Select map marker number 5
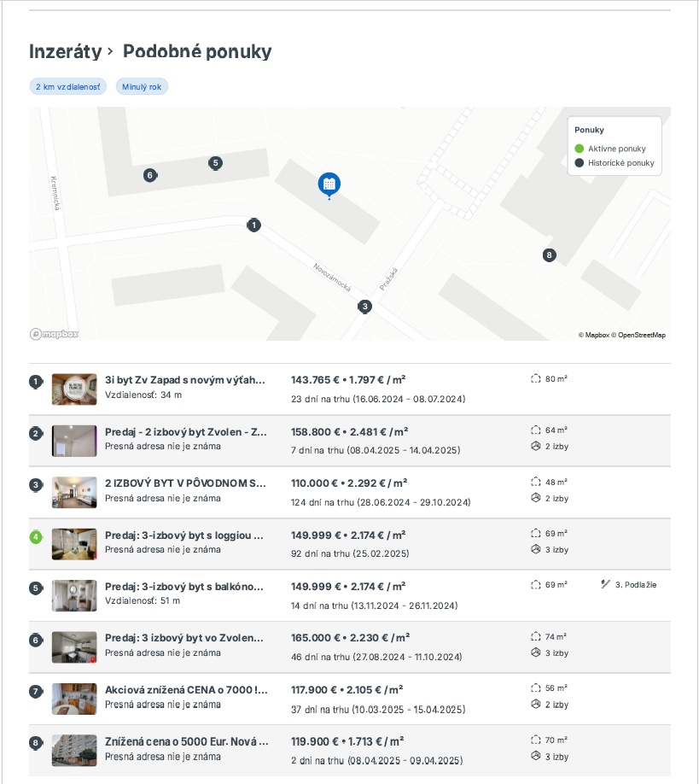699x784 pixels. coord(215,163)
